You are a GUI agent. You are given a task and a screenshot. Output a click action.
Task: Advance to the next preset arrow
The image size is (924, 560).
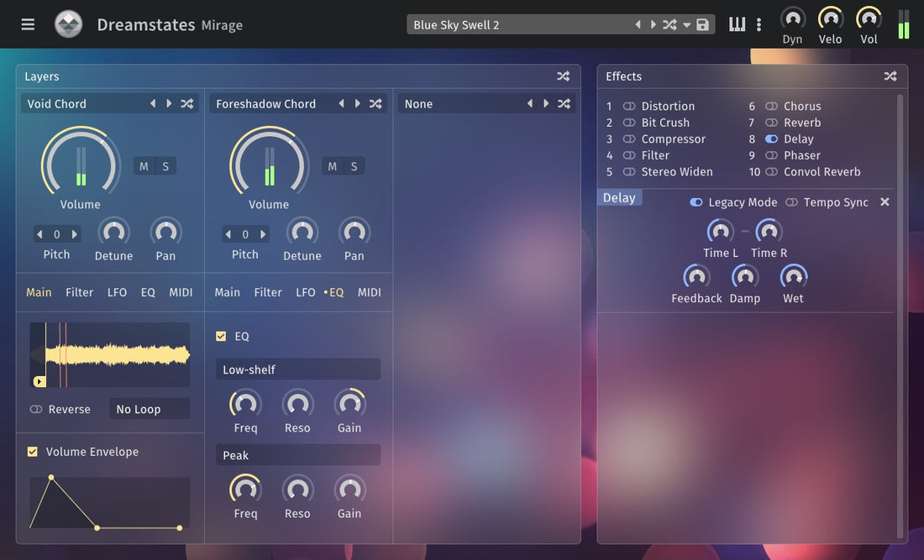click(x=654, y=24)
